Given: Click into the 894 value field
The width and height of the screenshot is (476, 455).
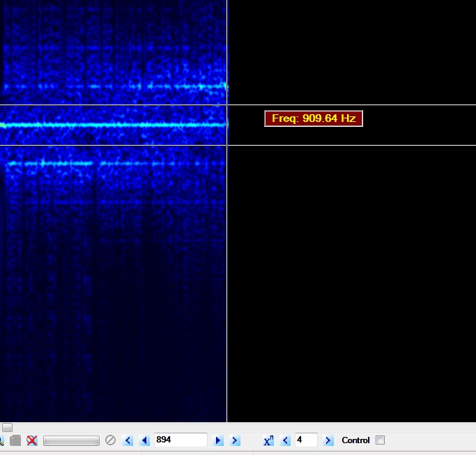Looking at the screenshot, I should pos(181,440).
